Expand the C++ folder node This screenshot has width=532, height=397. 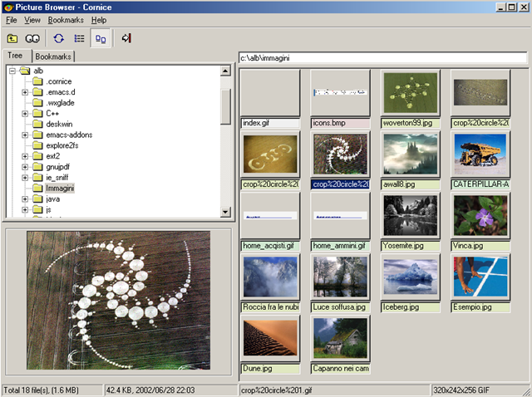pyautogui.click(x=26, y=113)
